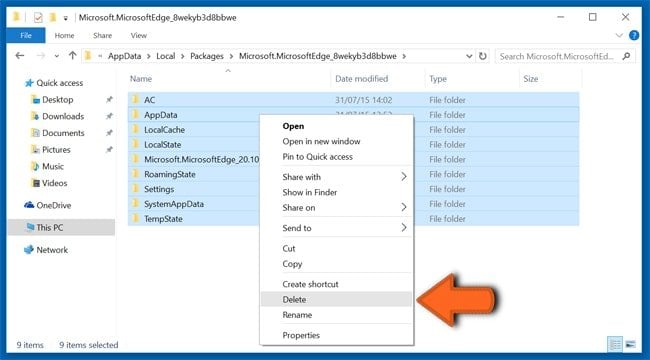Screen dimensions: 650x360
Task: Choose Open in new window
Action: pyautogui.click(x=337, y=141)
